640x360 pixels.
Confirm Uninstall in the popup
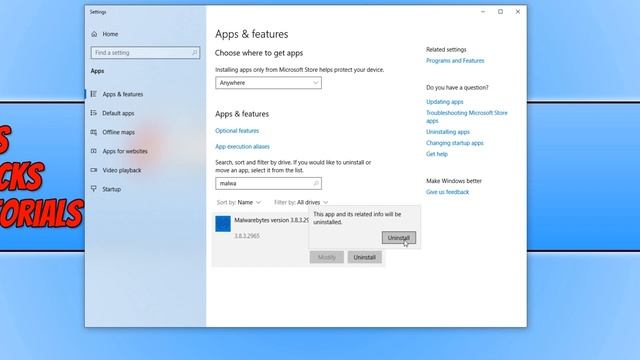click(x=399, y=238)
